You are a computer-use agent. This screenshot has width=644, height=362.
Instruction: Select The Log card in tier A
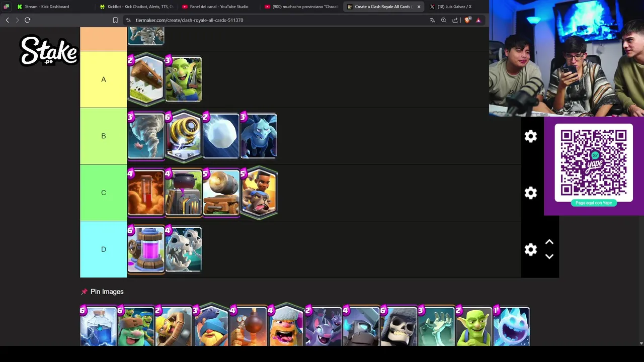[146, 79]
